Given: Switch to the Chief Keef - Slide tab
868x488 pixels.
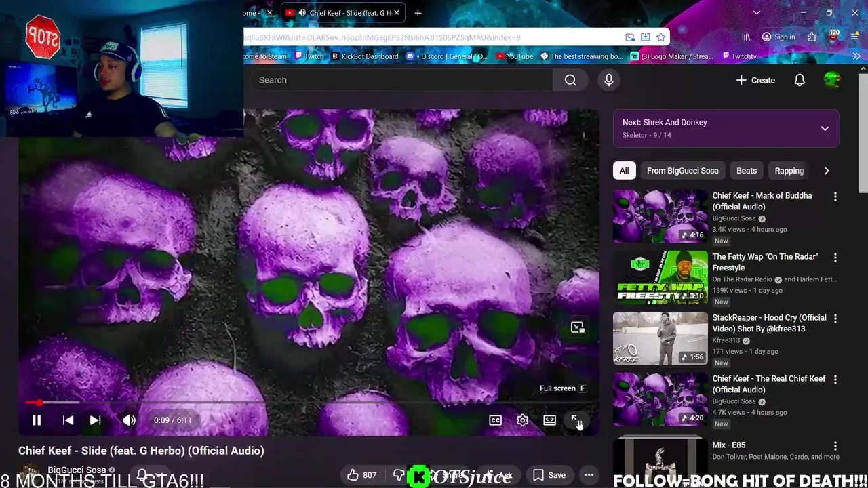Looking at the screenshot, I should (x=342, y=12).
